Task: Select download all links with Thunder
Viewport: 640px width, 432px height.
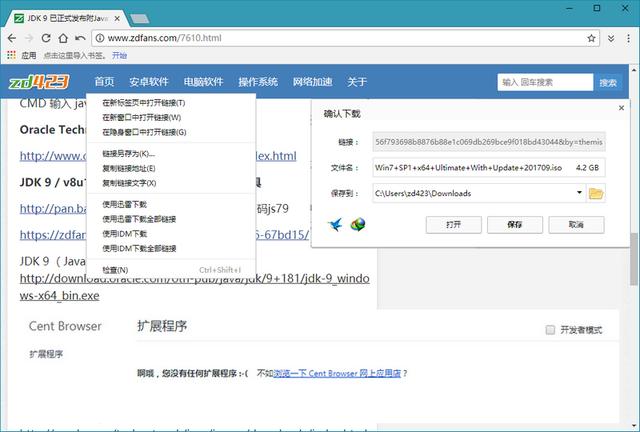Action: click(x=171, y=219)
